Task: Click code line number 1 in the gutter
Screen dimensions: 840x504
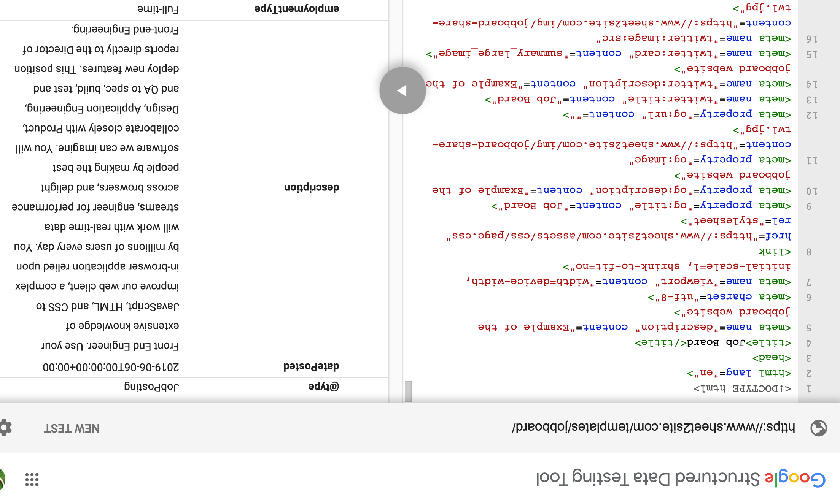Action: [808, 389]
